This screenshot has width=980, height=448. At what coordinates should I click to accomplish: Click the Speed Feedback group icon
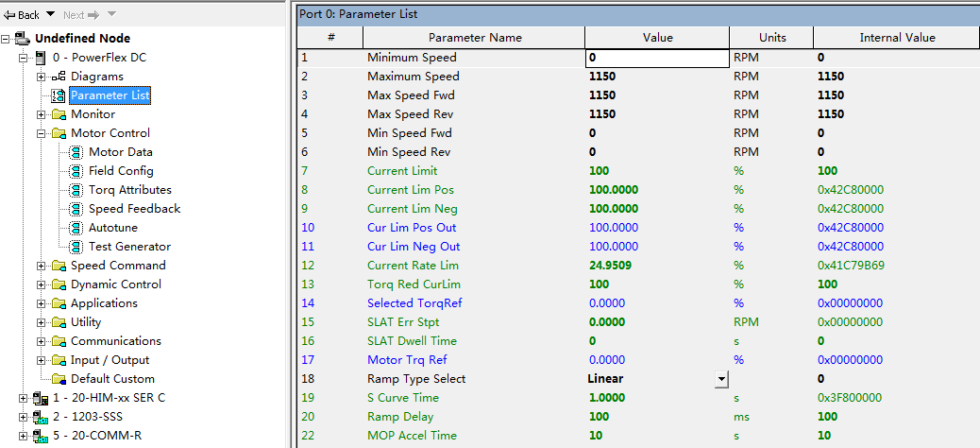(x=76, y=209)
